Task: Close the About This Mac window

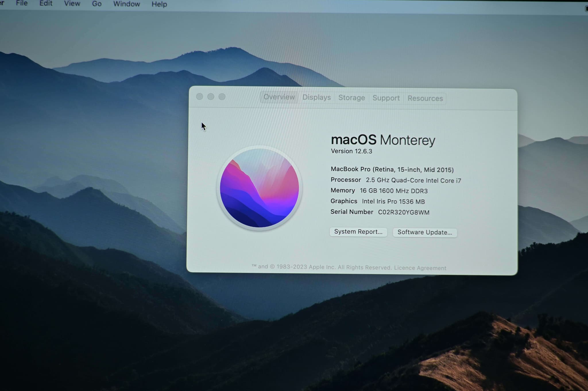Action: (200, 97)
